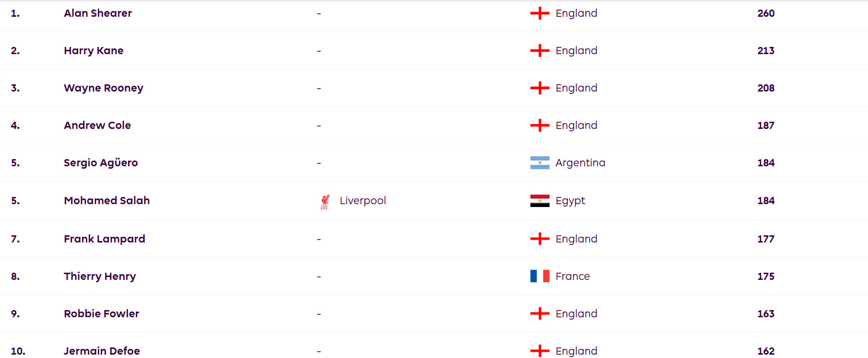This screenshot has height=358, width=868.
Task: Open Frank Lampard's player page
Action: click(x=105, y=239)
